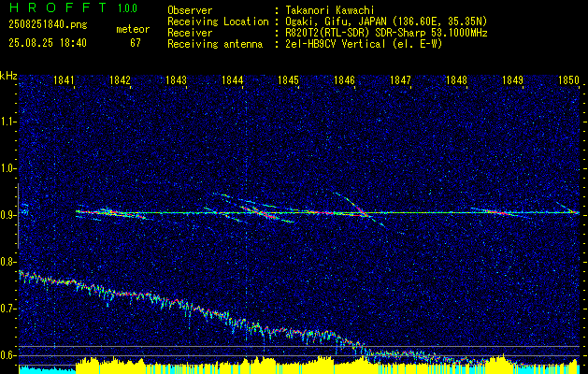This screenshot has height=374, width=588.
Task: Click the 1845 time marker
Action: point(288,80)
